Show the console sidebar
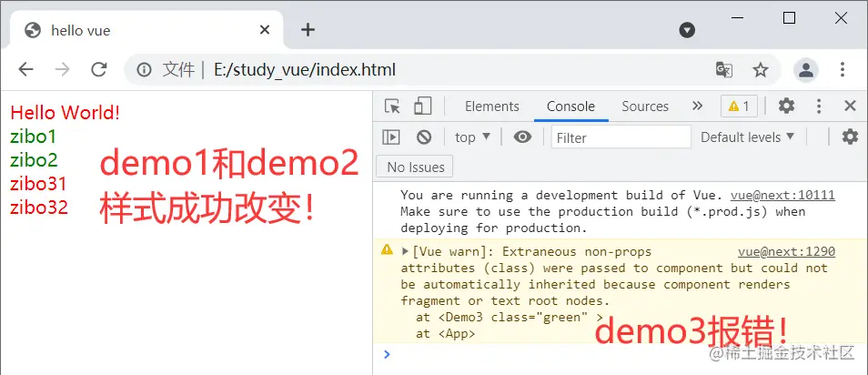The image size is (868, 375). click(x=391, y=137)
